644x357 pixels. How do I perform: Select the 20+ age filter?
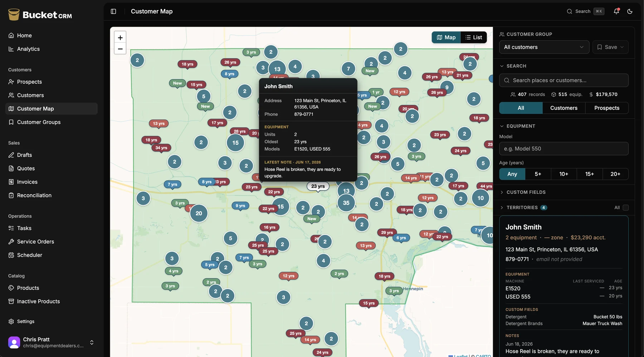click(x=615, y=174)
